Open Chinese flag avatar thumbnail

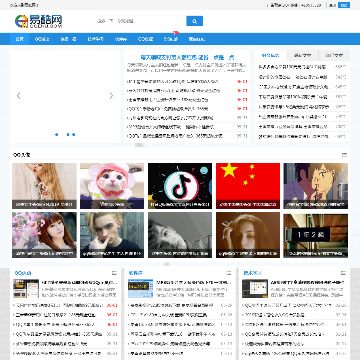[x=248, y=186]
